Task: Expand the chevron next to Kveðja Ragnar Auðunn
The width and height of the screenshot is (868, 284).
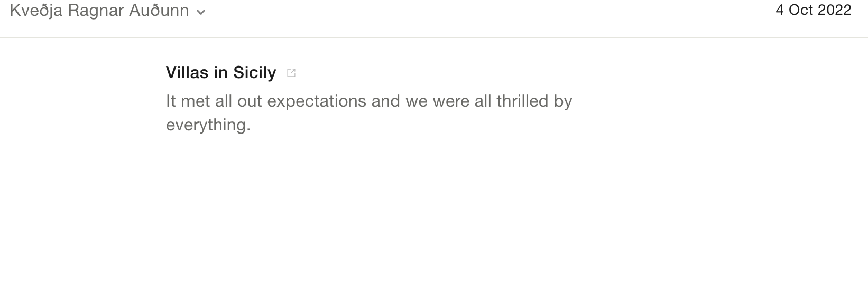Action: click(200, 12)
